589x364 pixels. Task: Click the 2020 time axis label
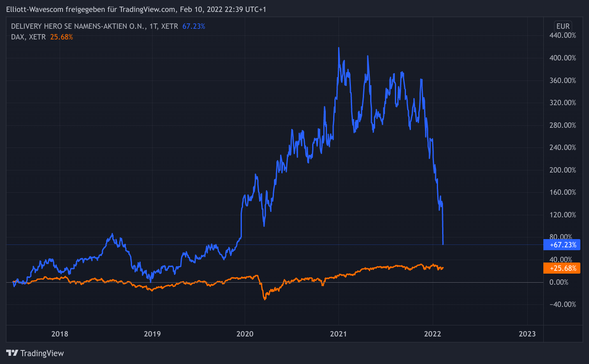point(245,334)
